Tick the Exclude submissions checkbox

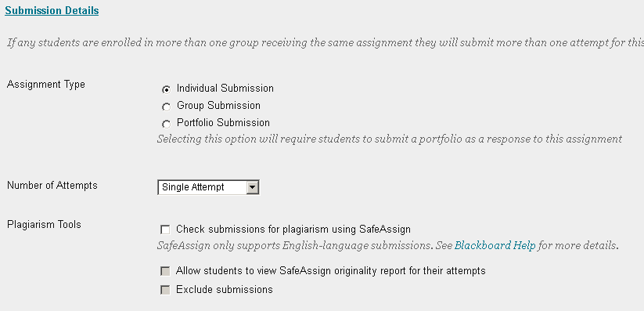click(x=165, y=290)
